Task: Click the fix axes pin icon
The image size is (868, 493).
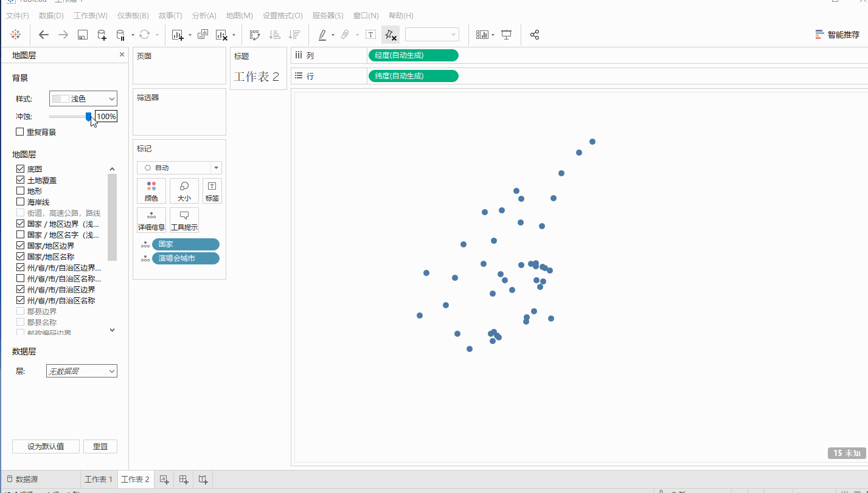Action: tap(391, 35)
